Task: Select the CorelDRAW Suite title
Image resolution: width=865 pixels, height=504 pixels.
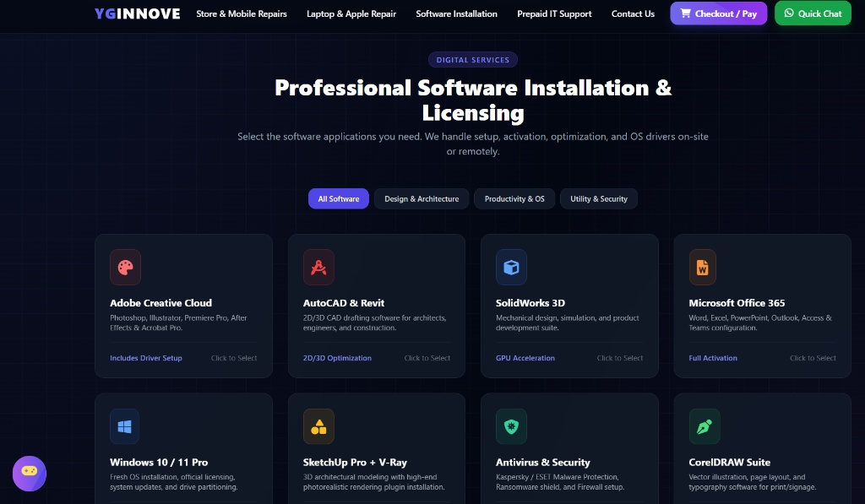Action: point(729,462)
